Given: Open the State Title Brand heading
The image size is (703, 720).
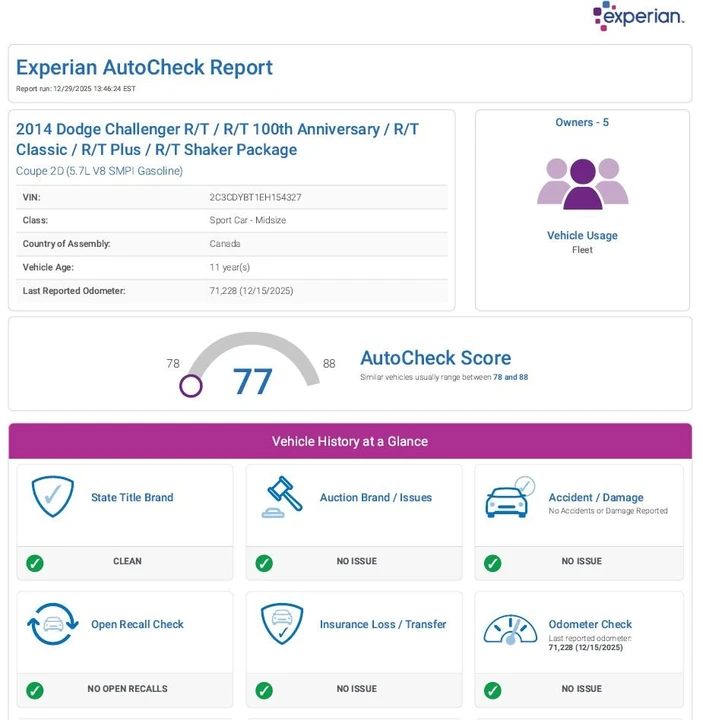Looking at the screenshot, I should point(132,497).
